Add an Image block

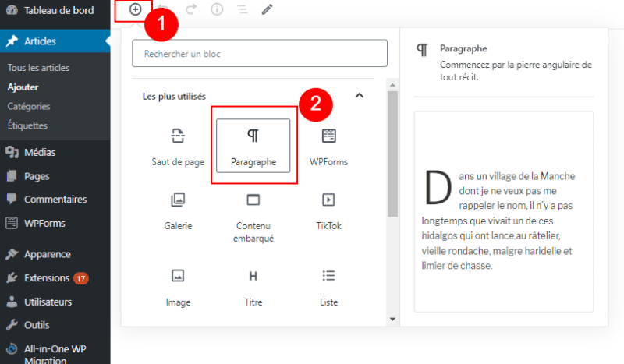click(x=178, y=284)
